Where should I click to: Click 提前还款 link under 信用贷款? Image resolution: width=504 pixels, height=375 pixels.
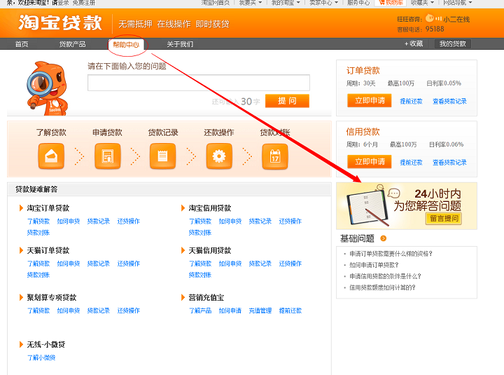point(411,163)
